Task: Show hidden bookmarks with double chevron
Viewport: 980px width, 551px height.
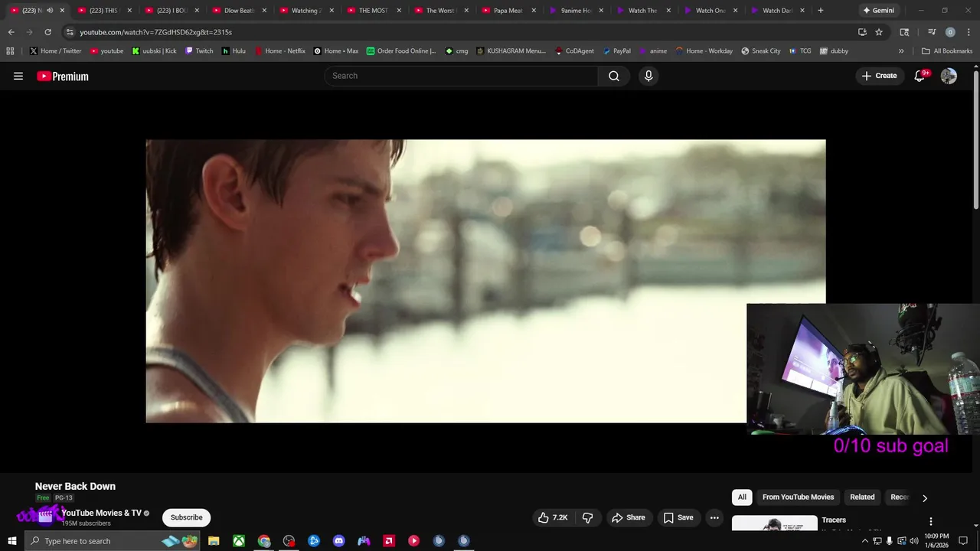Action: tap(901, 51)
